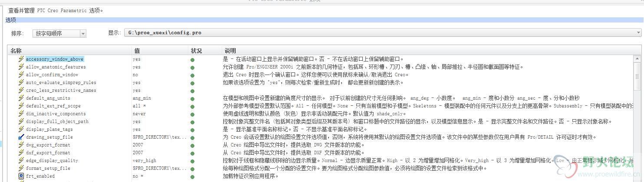Click green status dot for dim_inactive_components
The image size is (644, 182).
(192, 114)
